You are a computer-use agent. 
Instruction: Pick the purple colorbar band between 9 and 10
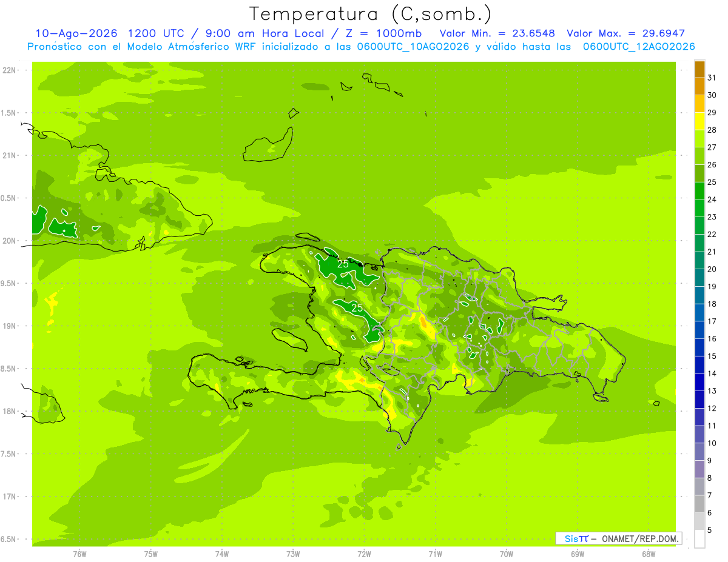point(699,452)
